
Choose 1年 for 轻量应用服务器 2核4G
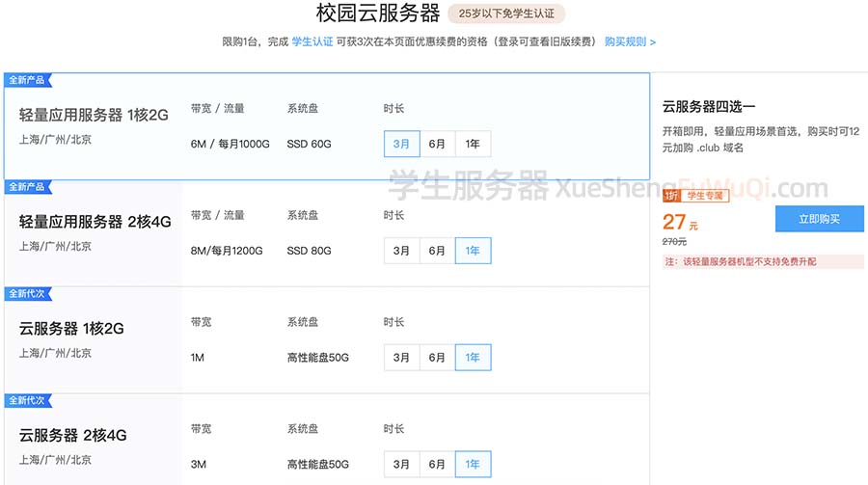coord(473,251)
